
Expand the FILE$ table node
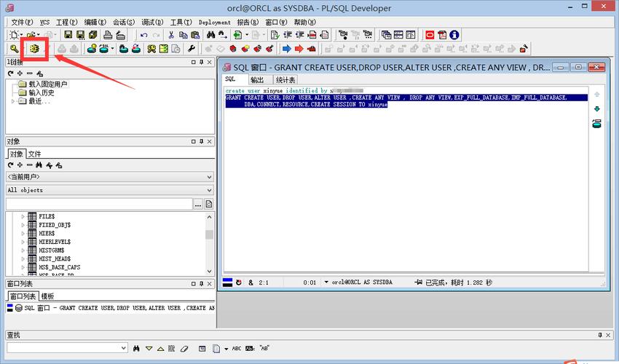click(23, 216)
